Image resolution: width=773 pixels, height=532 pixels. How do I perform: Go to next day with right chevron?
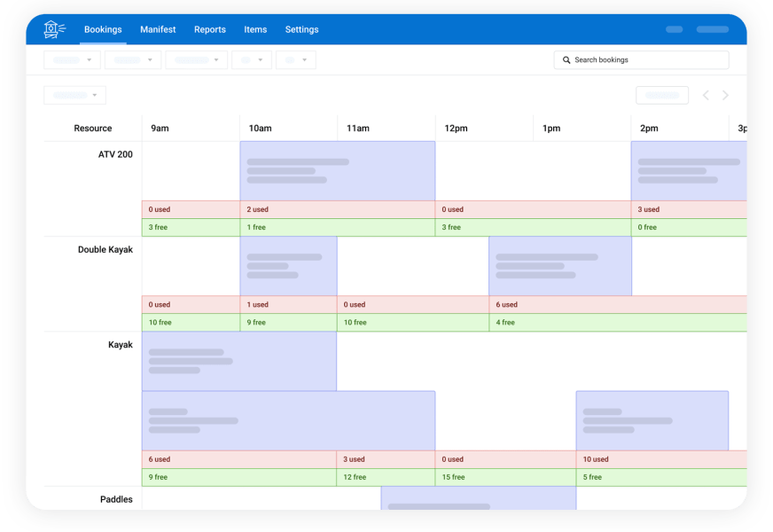point(725,95)
